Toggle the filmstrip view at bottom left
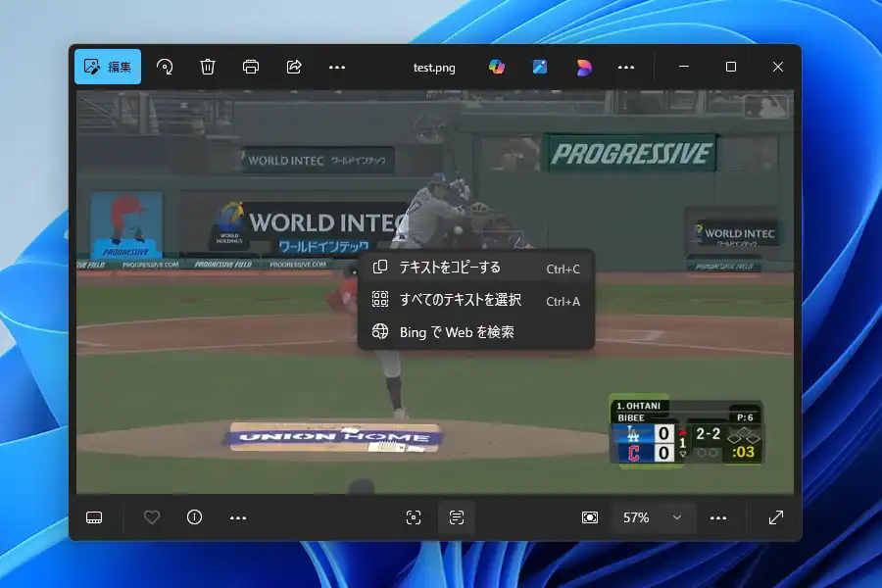Viewport: 882px width, 588px height. pyautogui.click(x=95, y=517)
